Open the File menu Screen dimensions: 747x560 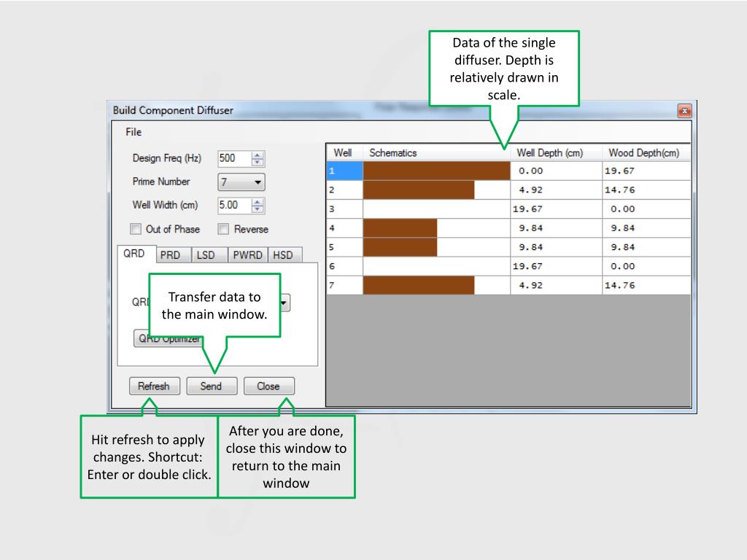pyautogui.click(x=133, y=132)
